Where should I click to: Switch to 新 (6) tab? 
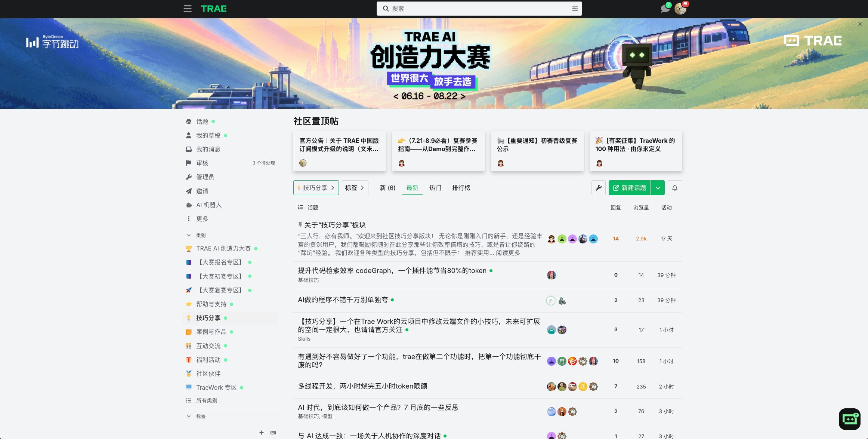(387, 188)
